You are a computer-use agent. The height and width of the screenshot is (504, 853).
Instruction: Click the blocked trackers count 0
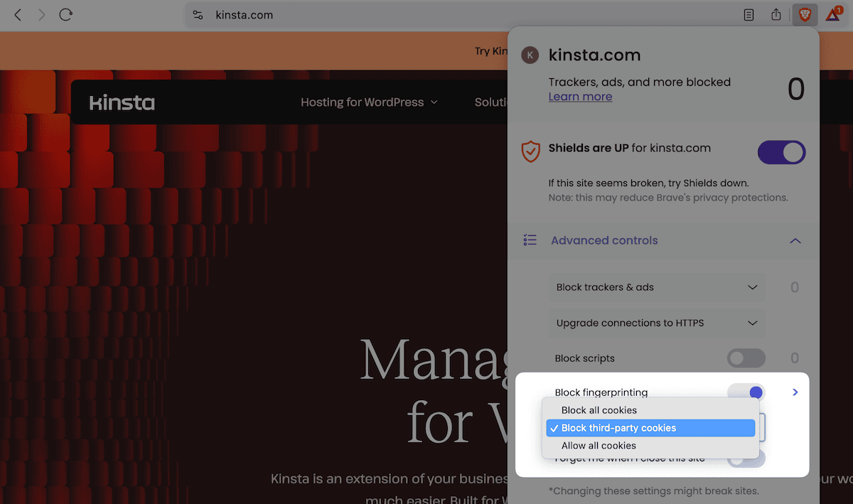coord(796,90)
